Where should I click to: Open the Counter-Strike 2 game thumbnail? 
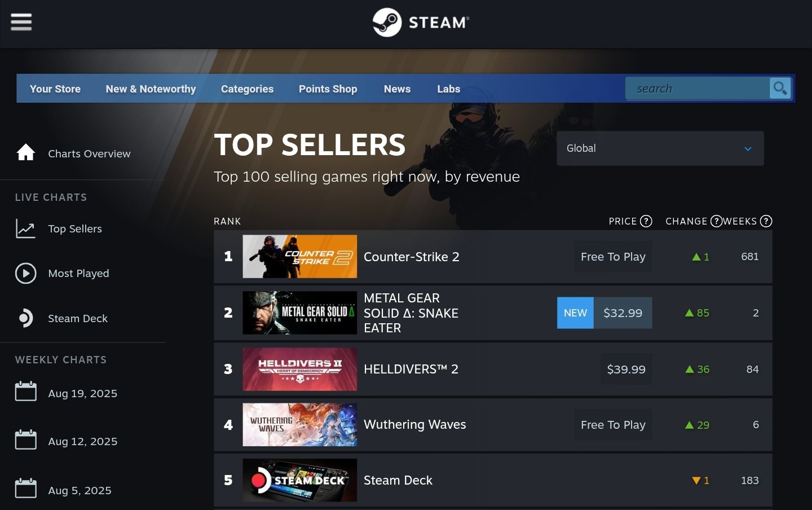[x=300, y=257]
